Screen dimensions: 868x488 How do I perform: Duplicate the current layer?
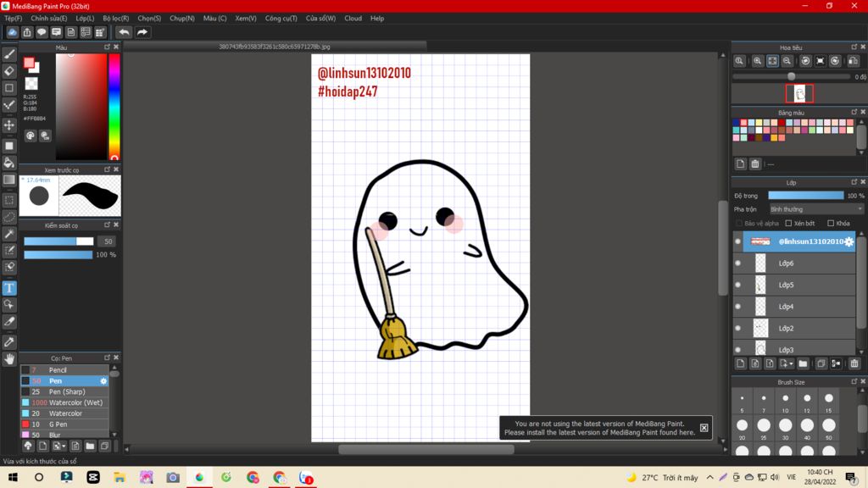tap(821, 363)
